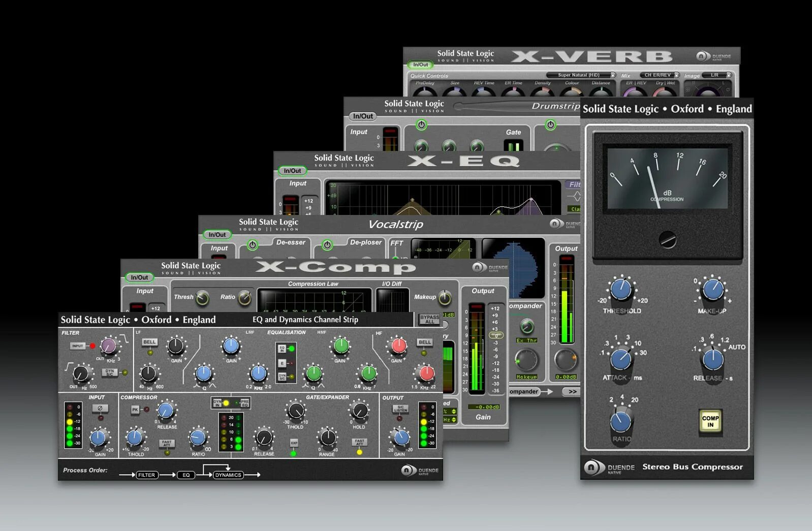The image size is (812, 531).
Task: Click the Duende logo on Stereo Bus Compressor
Action: click(x=609, y=467)
